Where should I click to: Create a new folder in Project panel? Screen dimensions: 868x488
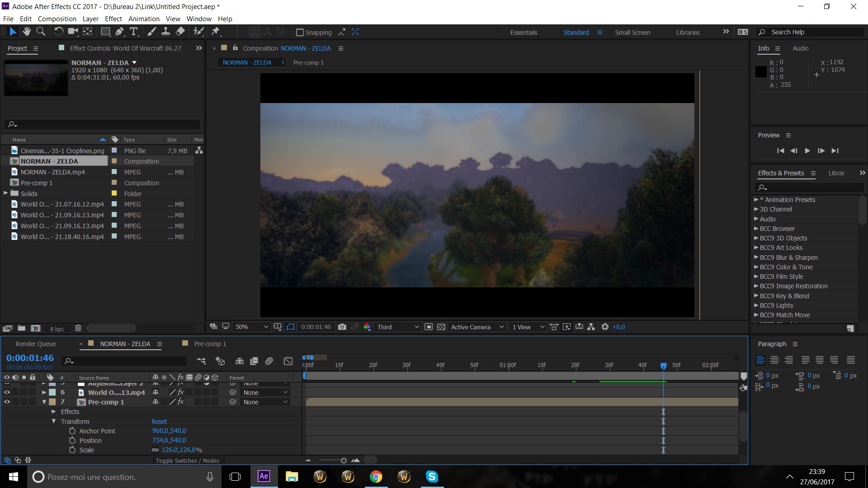coord(21,328)
